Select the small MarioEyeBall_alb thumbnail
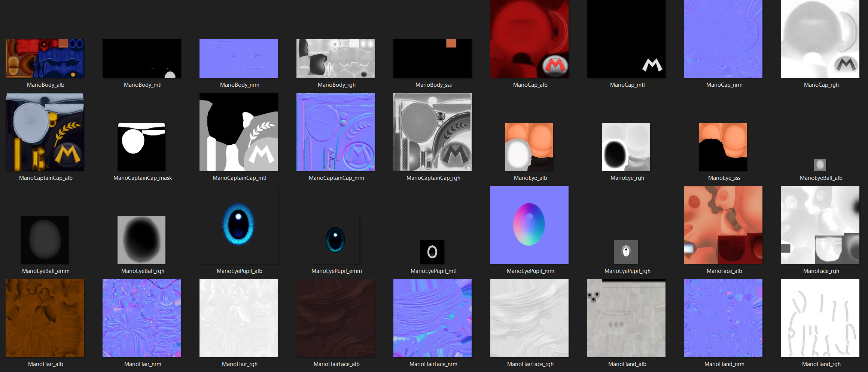Viewport: 868px width, 372px height. pos(820,165)
